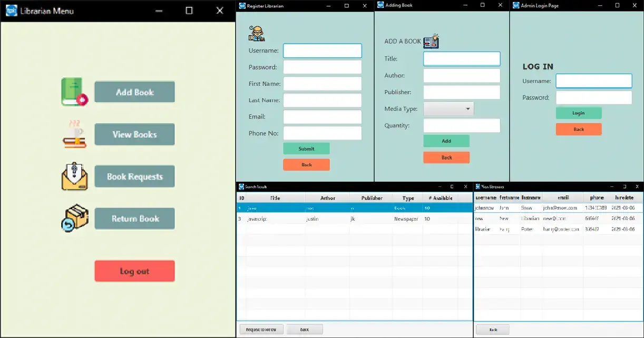Open the Media Type dropdown
The height and width of the screenshot is (338, 644).
point(448,109)
